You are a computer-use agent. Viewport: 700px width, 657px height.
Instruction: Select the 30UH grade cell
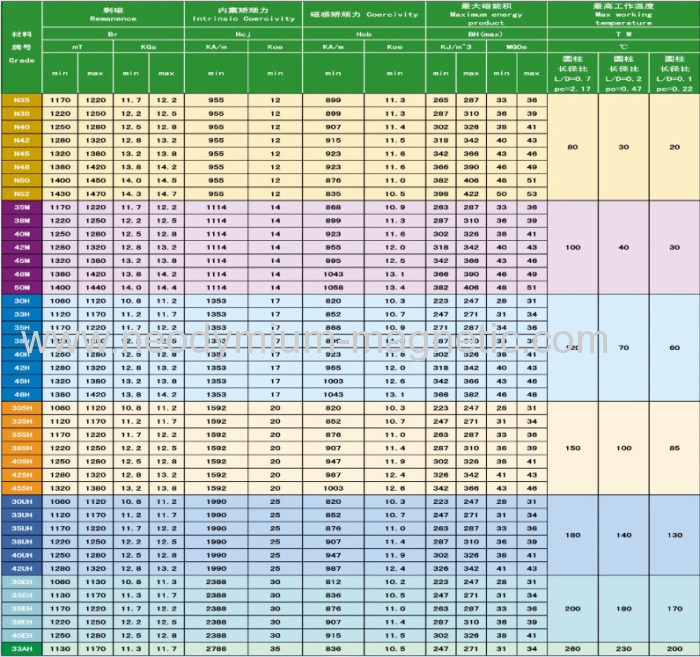coord(21,502)
